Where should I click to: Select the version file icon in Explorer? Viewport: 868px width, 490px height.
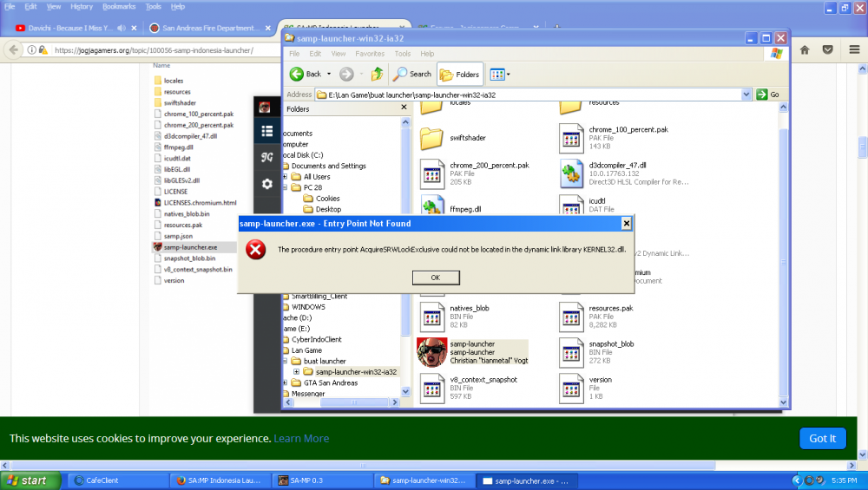pos(571,389)
